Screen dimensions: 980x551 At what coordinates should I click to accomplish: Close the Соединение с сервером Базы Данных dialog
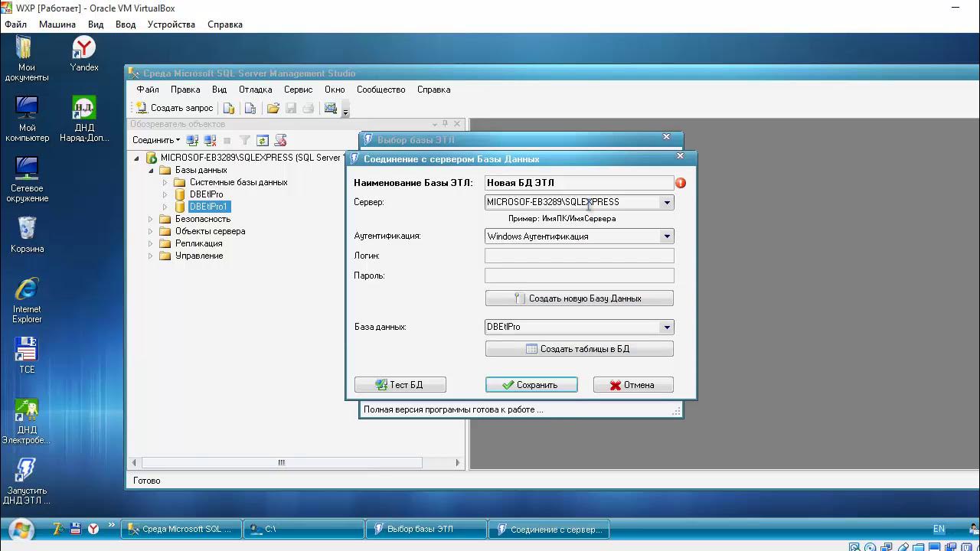[x=680, y=156]
